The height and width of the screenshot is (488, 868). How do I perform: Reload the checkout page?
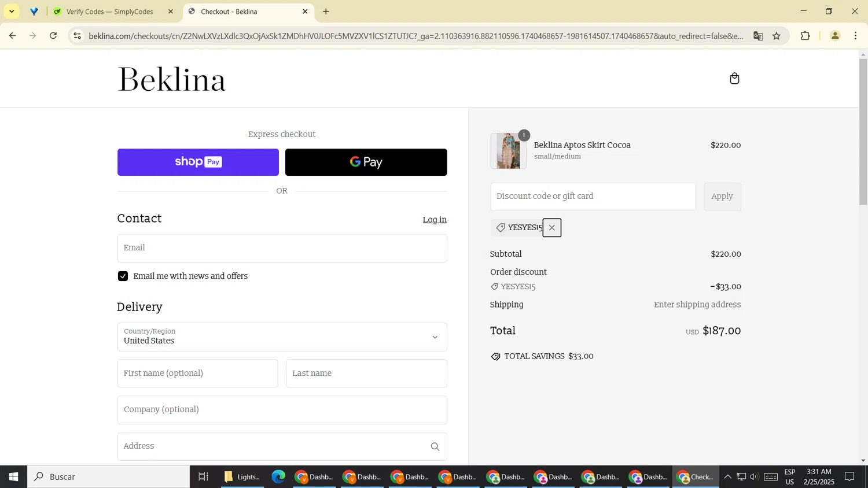[53, 36]
